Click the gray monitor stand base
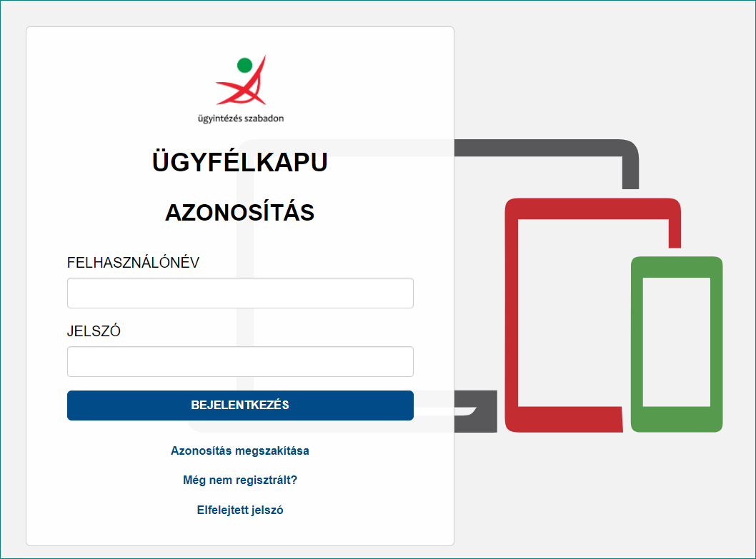The height and width of the screenshot is (559, 756). [476, 411]
